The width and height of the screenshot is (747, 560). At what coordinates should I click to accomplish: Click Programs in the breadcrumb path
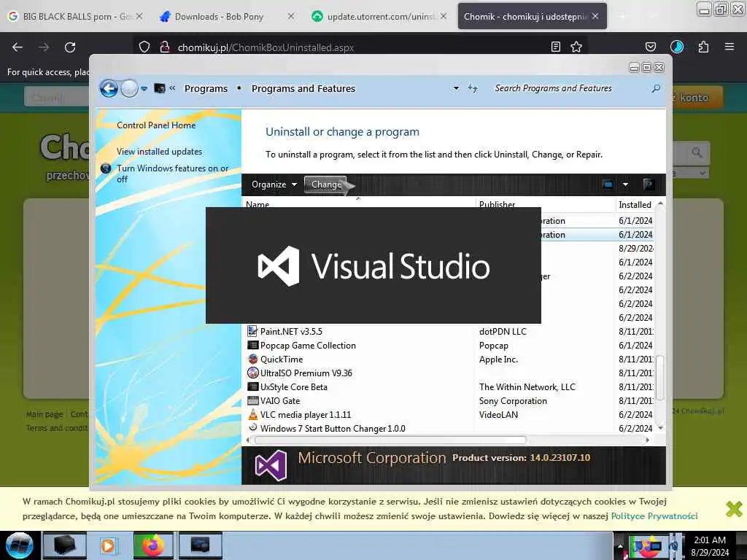pos(206,88)
